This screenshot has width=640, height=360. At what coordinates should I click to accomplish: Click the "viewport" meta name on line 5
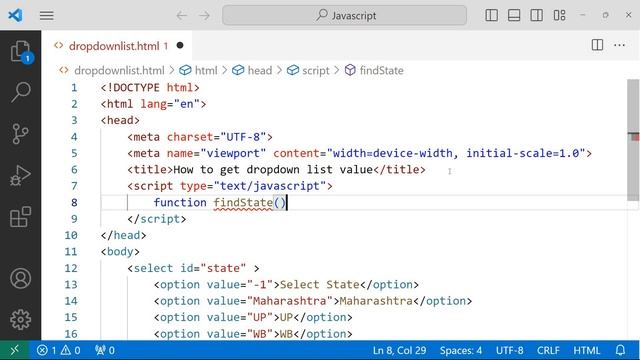point(233,153)
